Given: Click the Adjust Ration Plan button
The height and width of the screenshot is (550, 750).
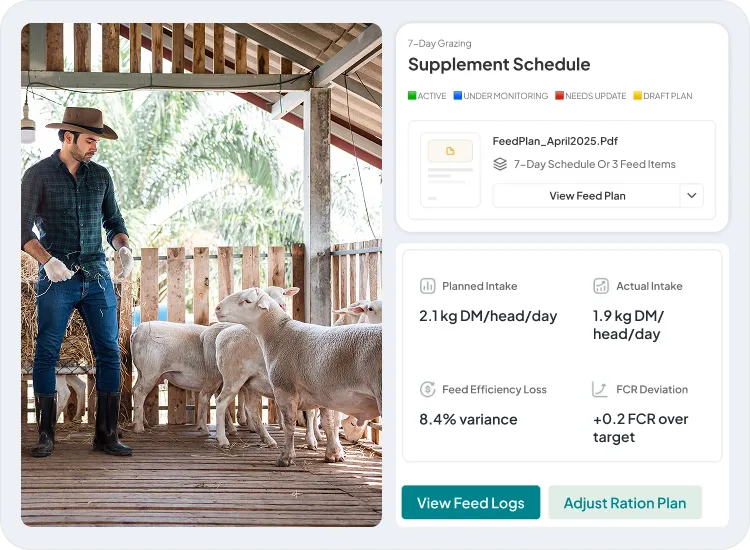Looking at the screenshot, I should click(625, 503).
